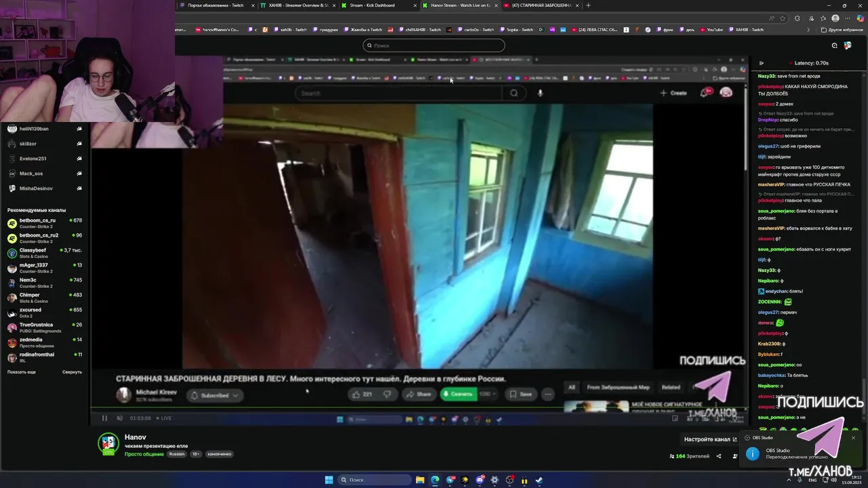This screenshot has height=488, width=868.
Task: Click the Windows taskbar Поиск box
Action: pos(375,480)
